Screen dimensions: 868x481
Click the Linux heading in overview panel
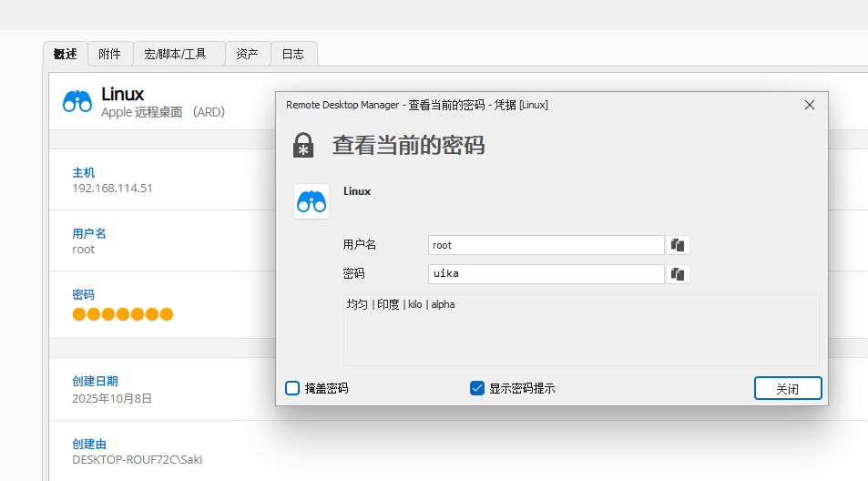click(122, 94)
